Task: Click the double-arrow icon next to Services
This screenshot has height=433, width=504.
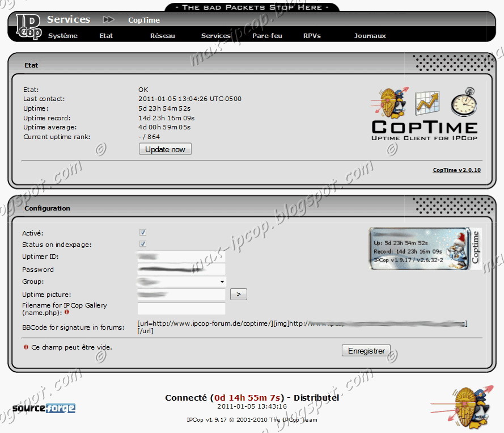Action: [x=109, y=20]
